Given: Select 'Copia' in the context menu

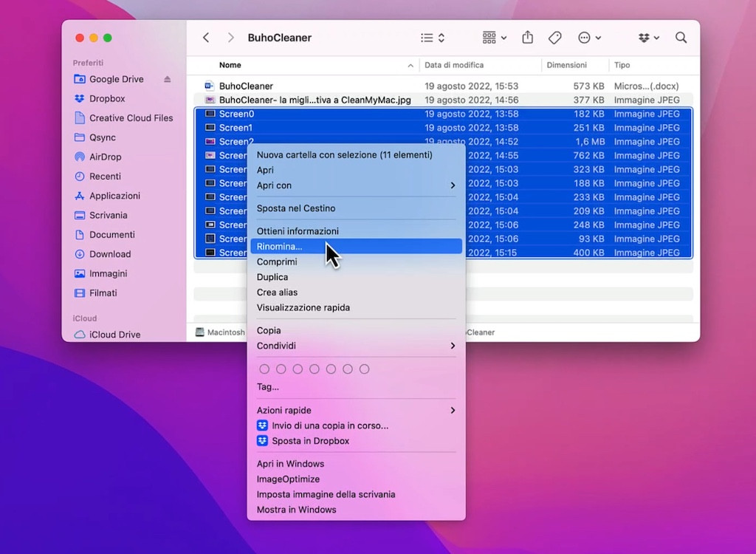Looking at the screenshot, I should click(x=356, y=331).
